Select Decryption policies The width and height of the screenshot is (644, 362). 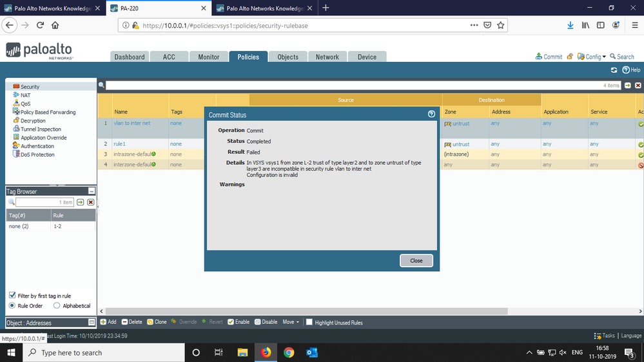[33, 120]
